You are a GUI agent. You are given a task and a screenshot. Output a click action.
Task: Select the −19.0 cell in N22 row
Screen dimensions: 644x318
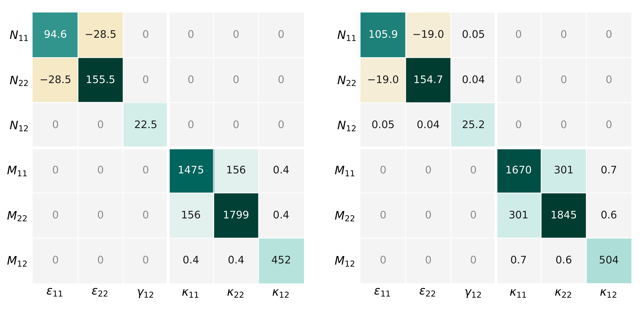point(383,80)
